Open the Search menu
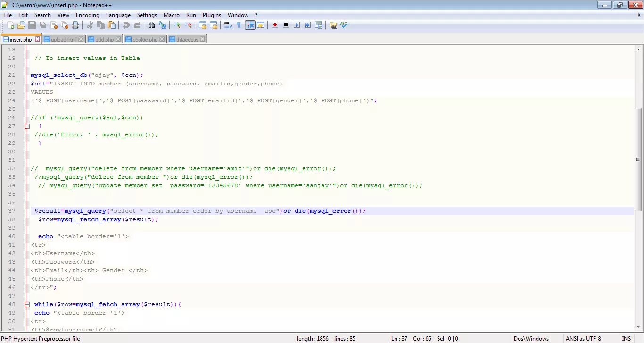644x343 pixels. pyautogui.click(x=42, y=15)
